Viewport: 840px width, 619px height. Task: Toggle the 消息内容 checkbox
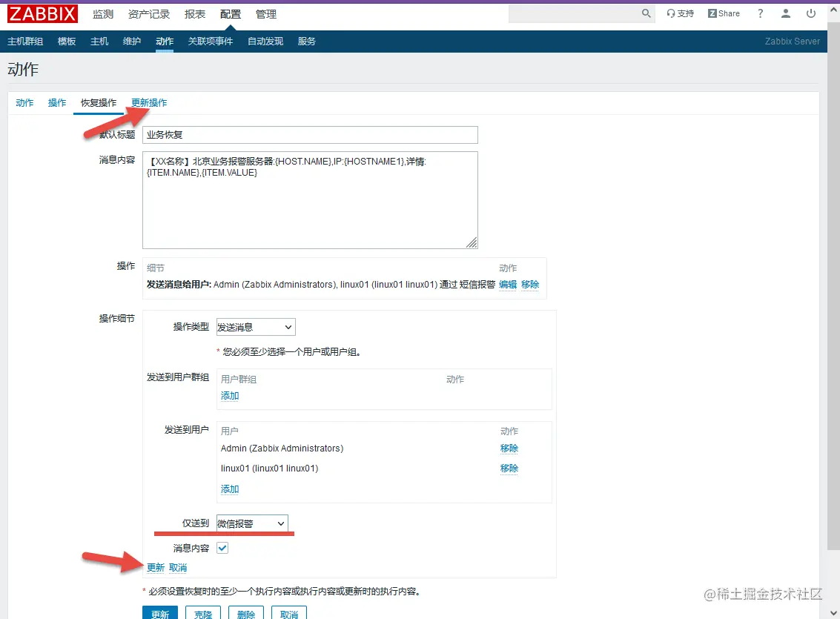tap(222, 548)
